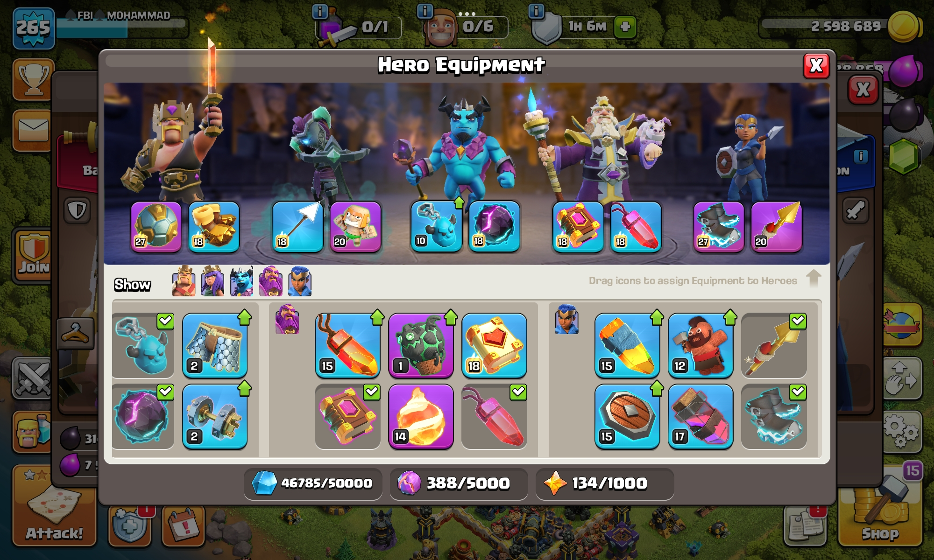
Task: Tap the upgrade arrow on Henchmen Puppet slot
Action: pyautogui.click(x=459, y=203)
